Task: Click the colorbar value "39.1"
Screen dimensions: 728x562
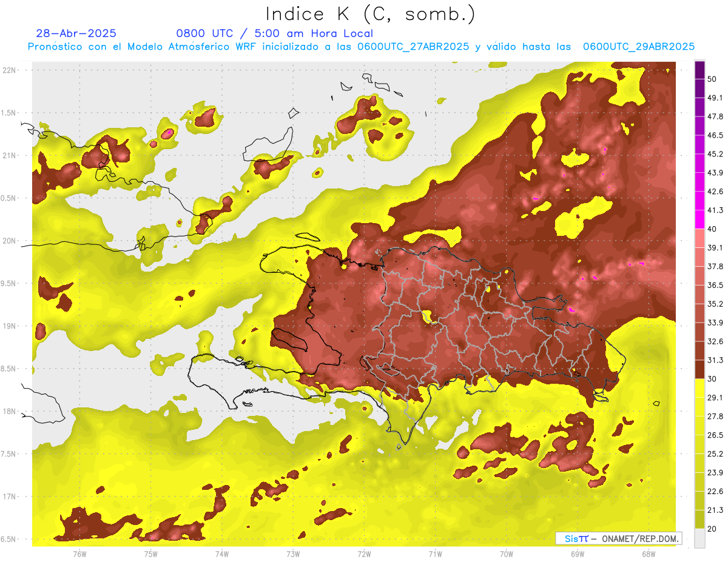Action: point(715,248)
